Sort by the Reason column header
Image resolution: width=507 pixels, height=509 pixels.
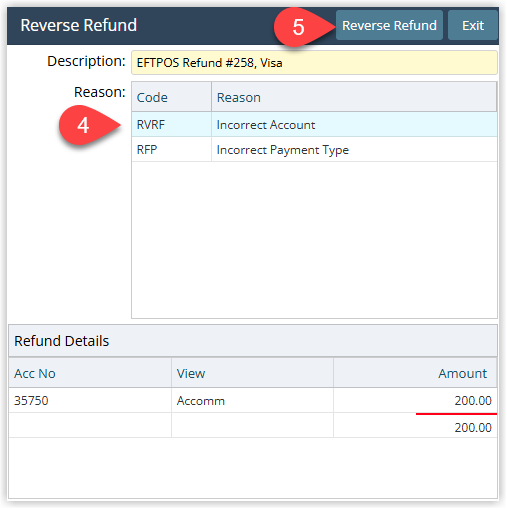coord(354,97)
